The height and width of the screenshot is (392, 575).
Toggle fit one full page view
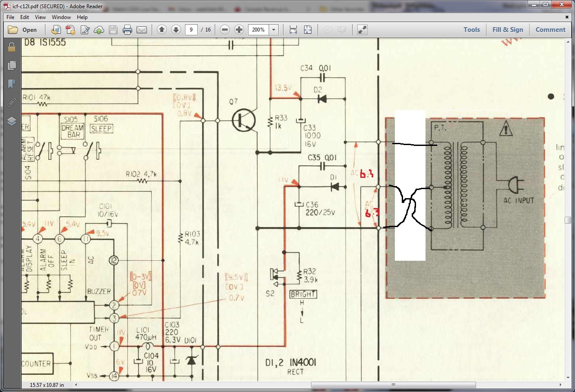[308, 30]
